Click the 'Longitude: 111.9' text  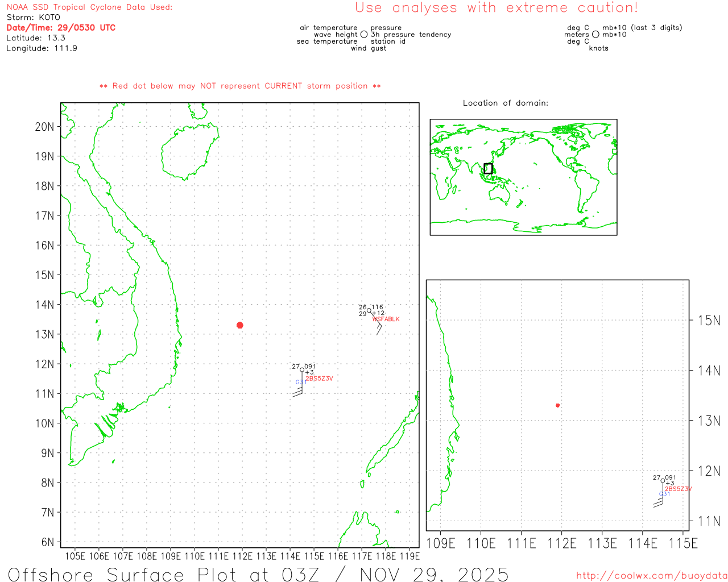[x=42, y=48]
